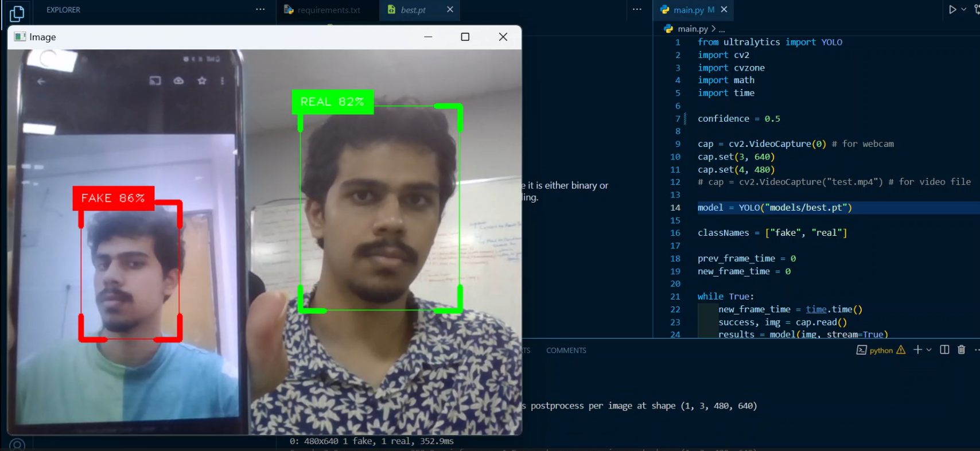The width and height of the screenshot is (980, 451).
Task: Click the python terminal shell icon
Action: coord(861,350)
